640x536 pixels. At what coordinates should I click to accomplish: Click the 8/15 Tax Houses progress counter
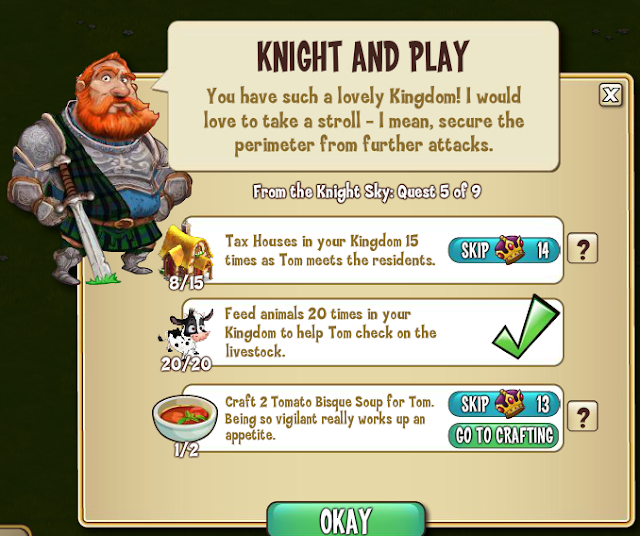pos(186,282)
